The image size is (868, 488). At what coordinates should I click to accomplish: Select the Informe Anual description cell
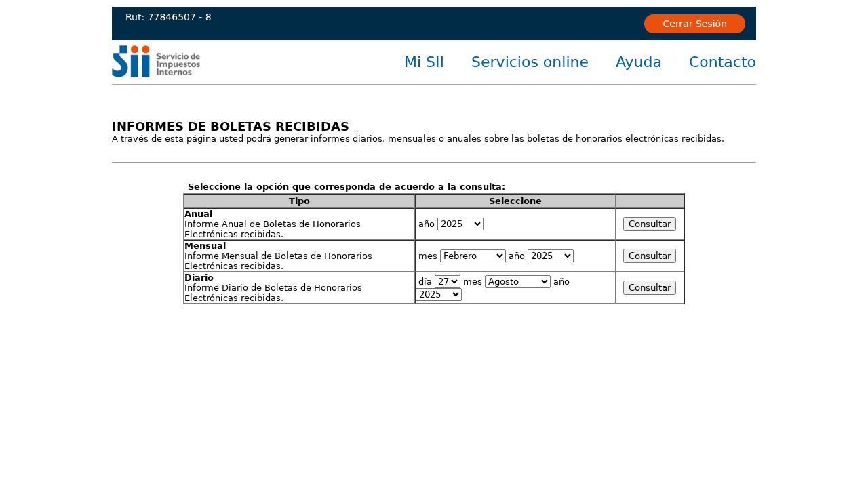point(299,224)
